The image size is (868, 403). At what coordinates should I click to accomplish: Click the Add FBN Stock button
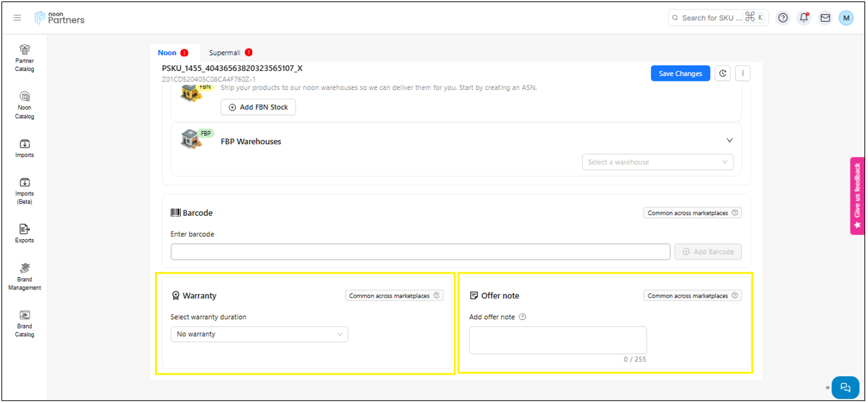click(x=258, y=107)
